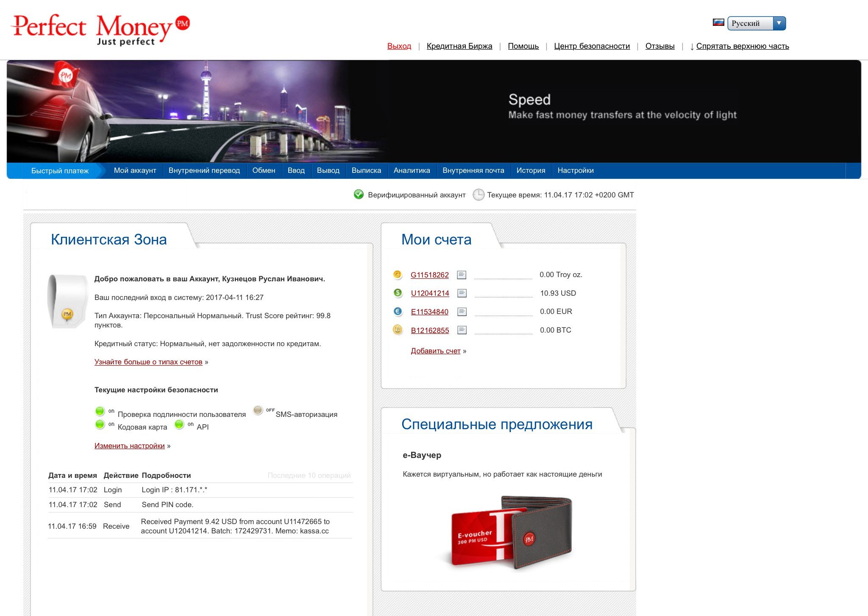Open Внутренняя почта menu item
Image resolution: width=868 pixels, height=616 pixels.
[473, 170]
